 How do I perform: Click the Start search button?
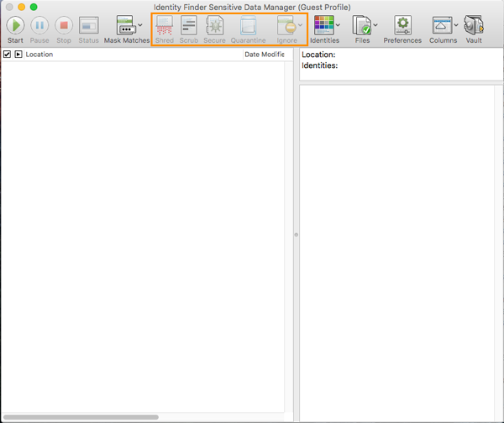click(x=15, y=25)
